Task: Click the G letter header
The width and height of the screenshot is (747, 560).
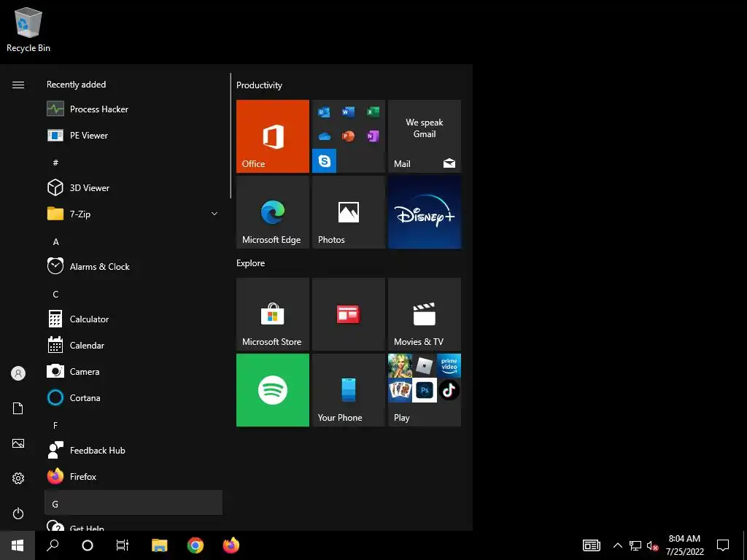Action: [x=133, y=503]
